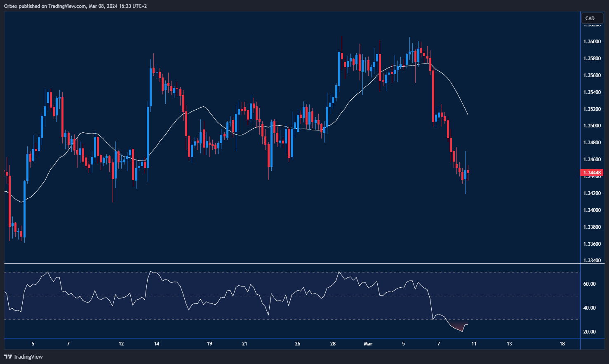Select the 40.00 RSI scale value
This screenshot has width=609, height=364.
[x=589, y=308]
